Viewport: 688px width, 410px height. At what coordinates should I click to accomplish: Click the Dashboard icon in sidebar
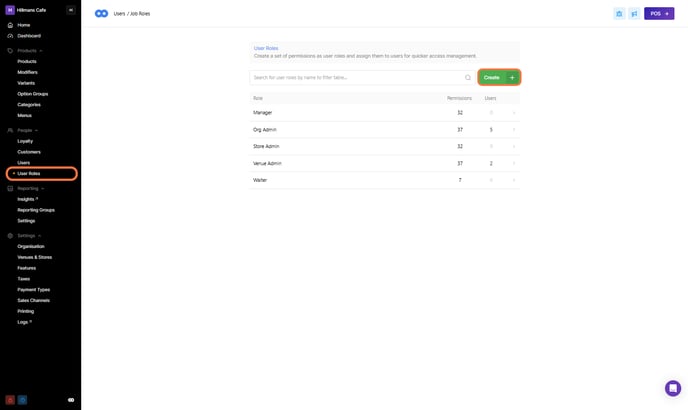(10, 36)
